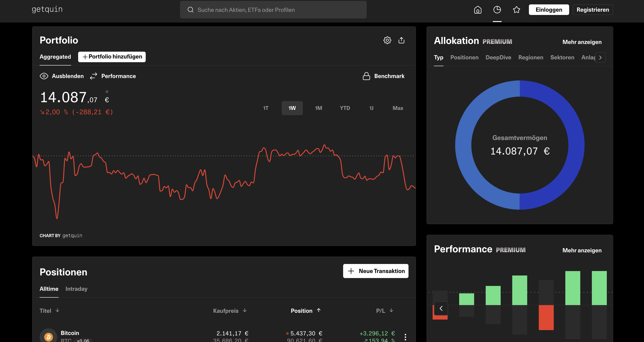Click Neue Transaktion button

375,271
